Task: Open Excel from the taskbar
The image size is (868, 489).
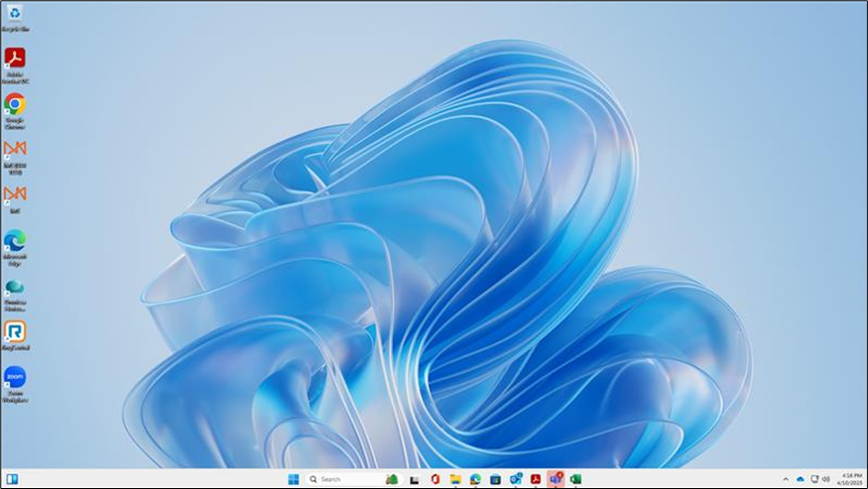Action: pyautogui.click(x=575, y=479)
